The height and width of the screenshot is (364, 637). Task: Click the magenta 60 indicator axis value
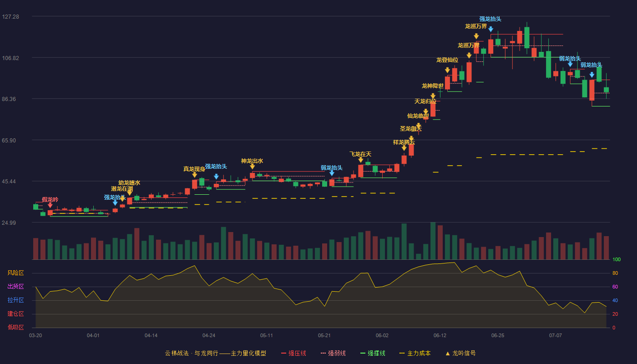(x=615, y=287)
